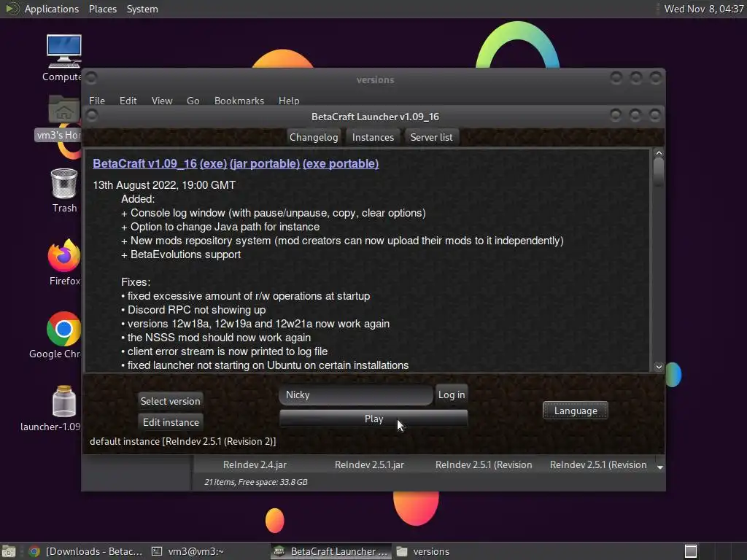Click the Play button
The image size is (747, 560).
point(373,419)
